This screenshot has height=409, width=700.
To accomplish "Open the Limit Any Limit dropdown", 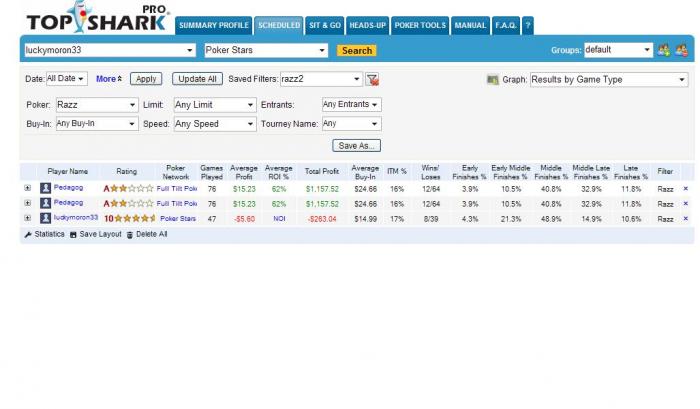I will tap(215, 105).
